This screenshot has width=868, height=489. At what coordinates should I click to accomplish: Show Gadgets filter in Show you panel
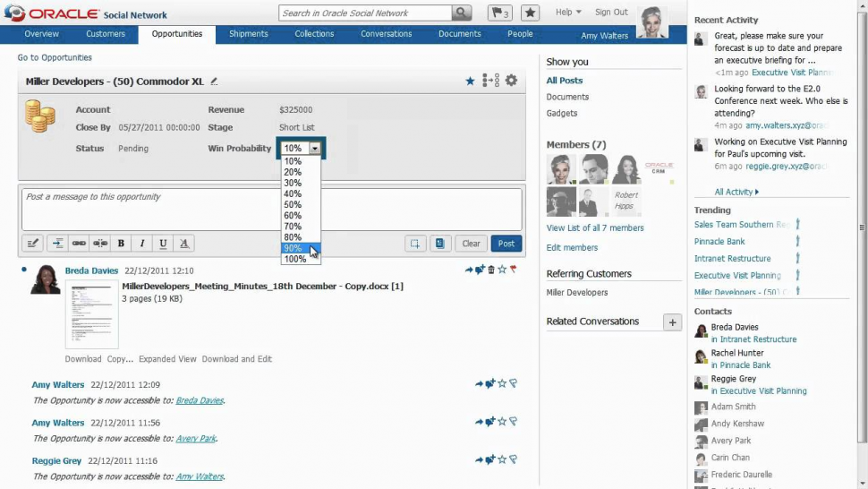click(562, 113)
